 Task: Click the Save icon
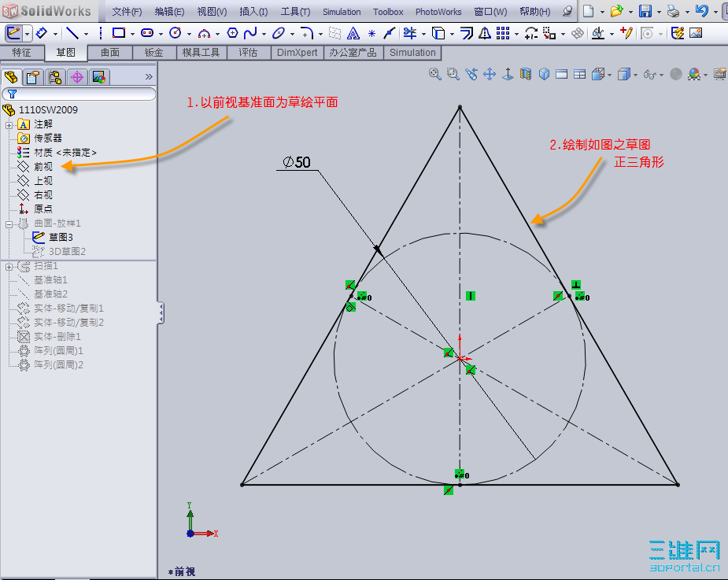645,11
